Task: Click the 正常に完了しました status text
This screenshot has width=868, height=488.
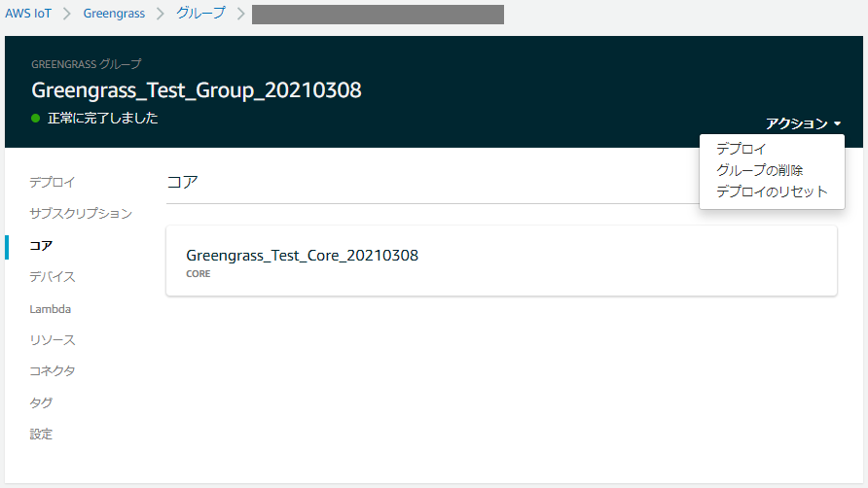Action: (x=103, y=118)
